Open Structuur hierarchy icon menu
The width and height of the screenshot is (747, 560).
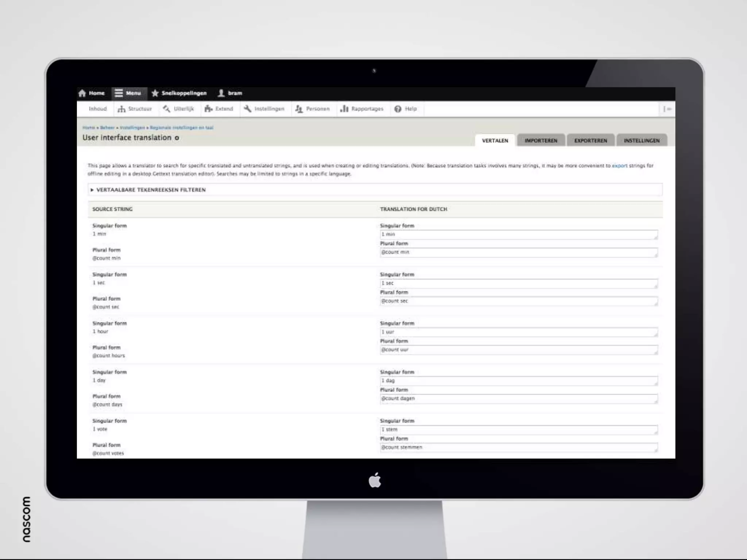point(122,109)
